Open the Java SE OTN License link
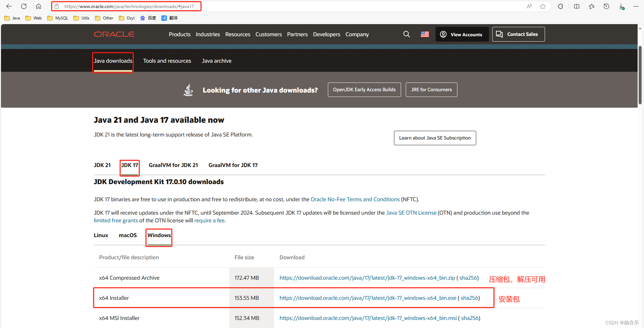Screen dimensions: 644x328 coord(411,213)
